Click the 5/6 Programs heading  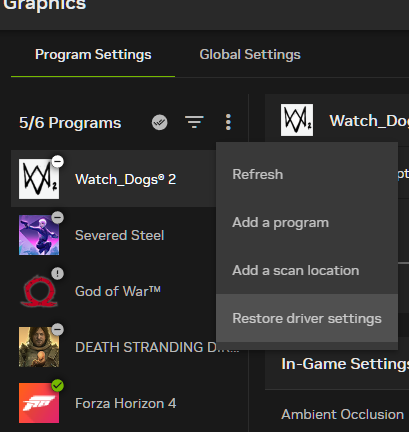[70, 123]
